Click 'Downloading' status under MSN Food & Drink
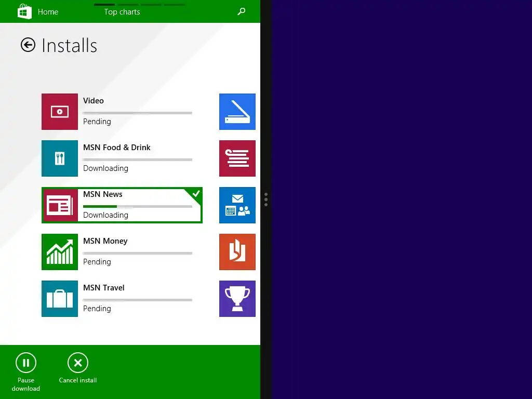This screenshot has height=399, width=532. (105, 169)
